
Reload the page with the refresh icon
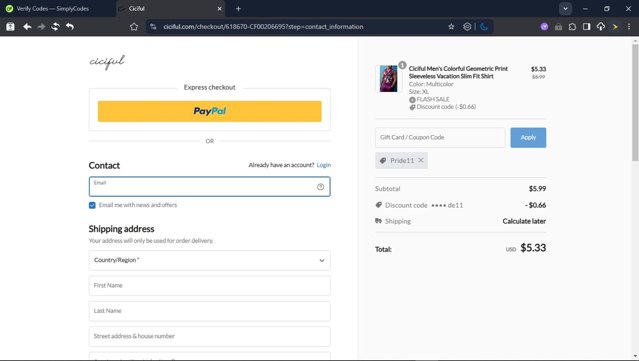coord(55,26)
